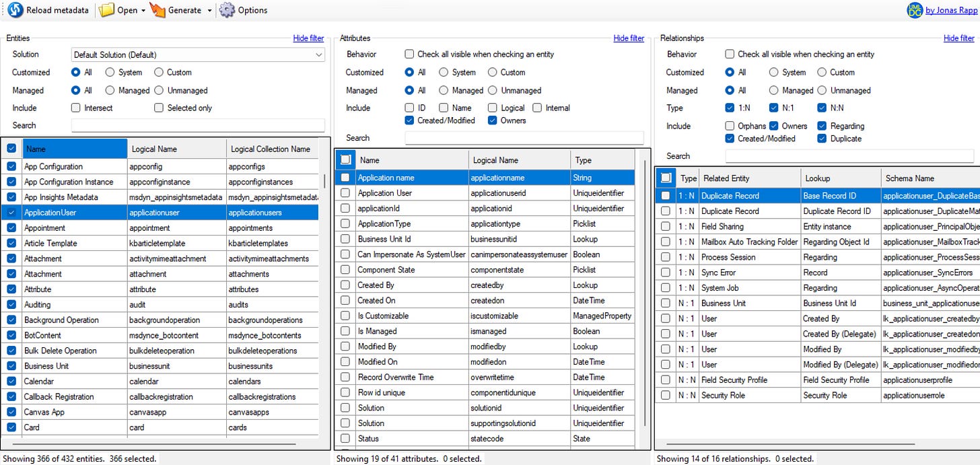The width and height of the screenshot is (980, 465).
Task: Click the UML DG logo icon
Action: click(915, 10)
